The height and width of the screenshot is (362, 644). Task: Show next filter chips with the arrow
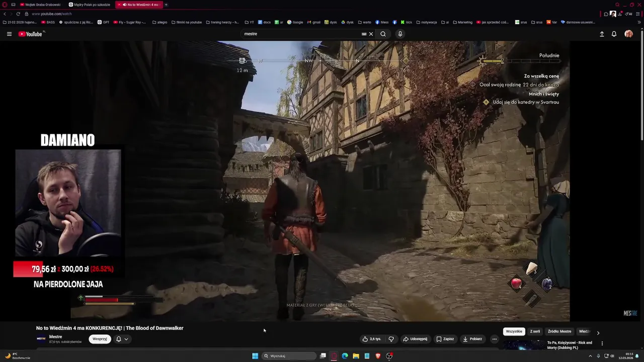pyautogui.click(x=598, y=332)
